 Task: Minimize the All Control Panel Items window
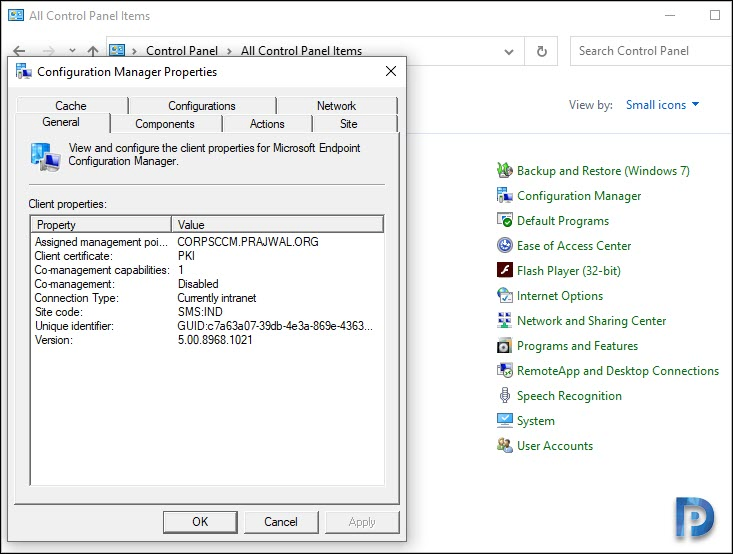tap(670, 15)
